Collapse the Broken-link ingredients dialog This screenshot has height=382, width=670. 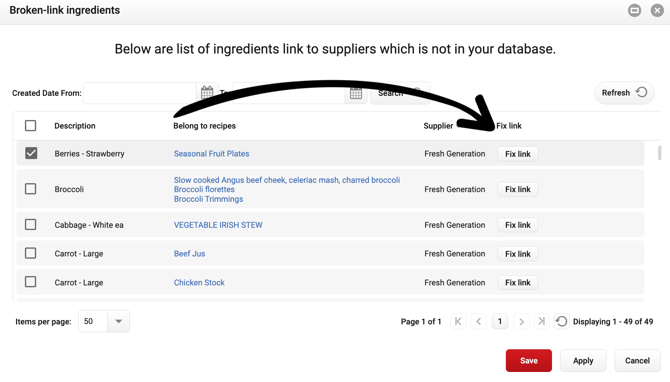(x=635, y=10)
